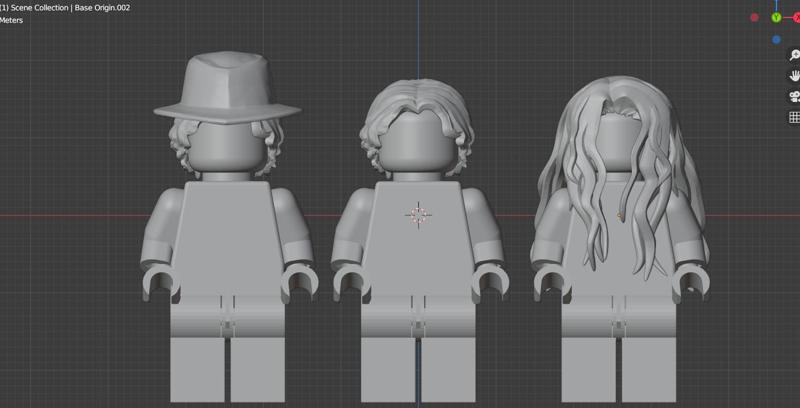Screen dimensions: 800x408
Task: Click the fedora hat mesh
Action: coord(227,87)
